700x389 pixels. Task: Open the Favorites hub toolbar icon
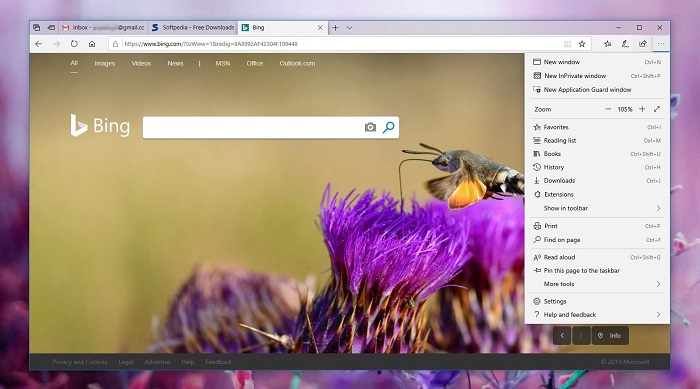(608, 44)
